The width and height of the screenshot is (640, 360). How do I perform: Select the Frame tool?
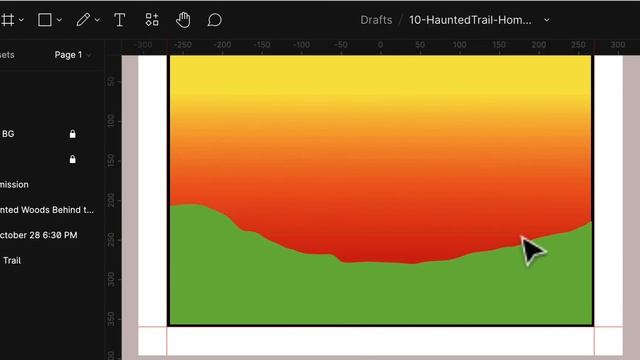point(7,20)
